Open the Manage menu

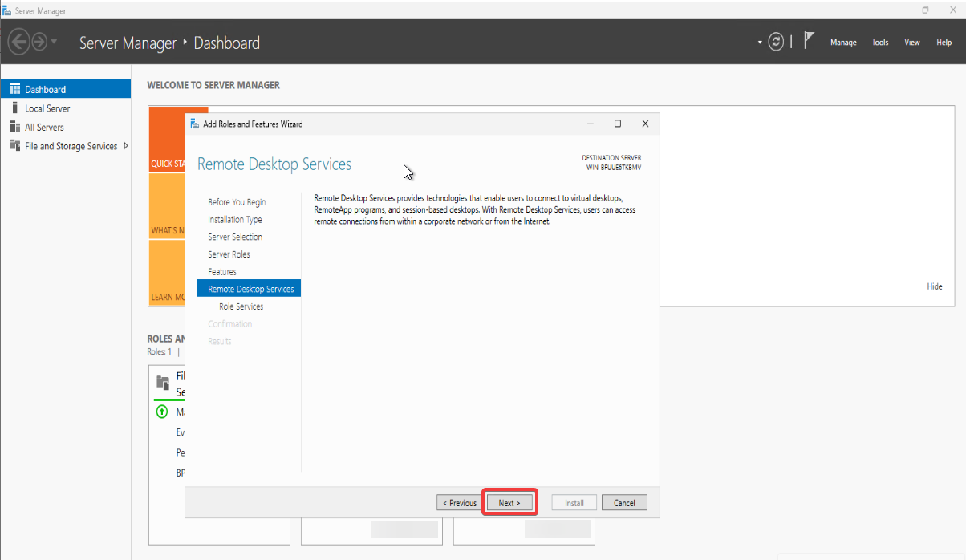click(x=843, y=43)
